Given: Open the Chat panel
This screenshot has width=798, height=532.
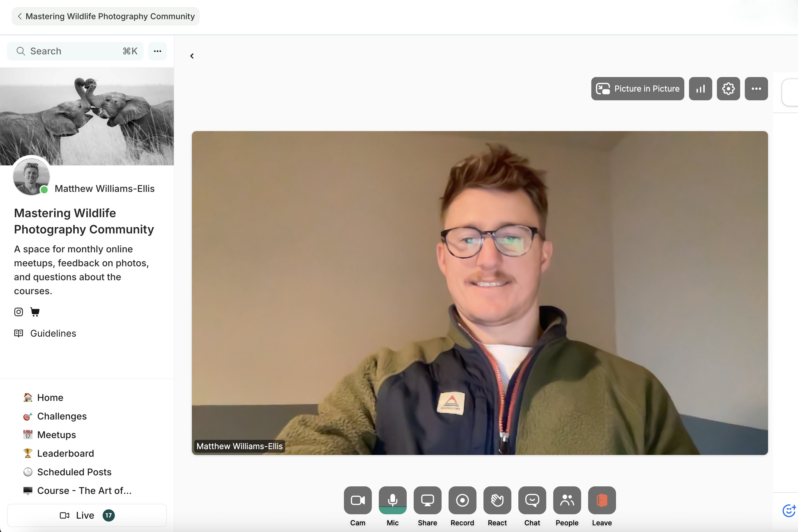Looking at the screenshot, I should (532, 500).
